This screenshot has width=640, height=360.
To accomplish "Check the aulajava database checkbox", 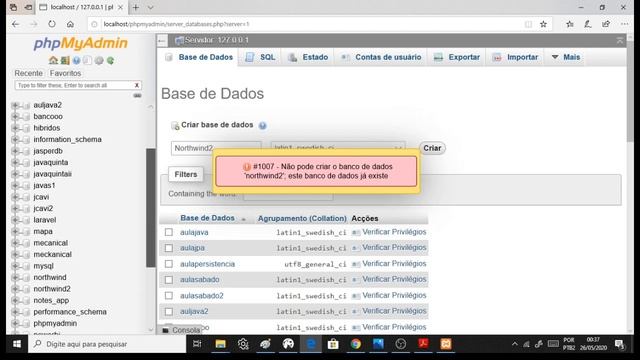I will 169,232.
